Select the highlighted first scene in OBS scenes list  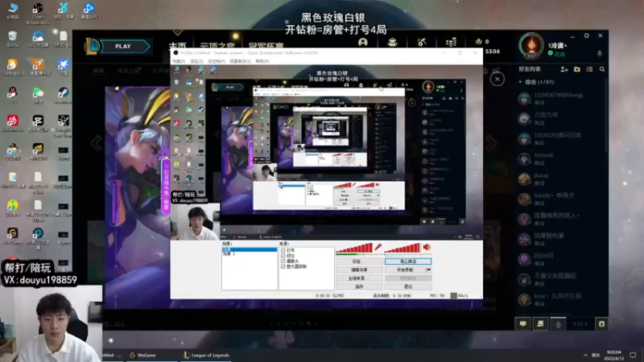click(x=250, y=249)
